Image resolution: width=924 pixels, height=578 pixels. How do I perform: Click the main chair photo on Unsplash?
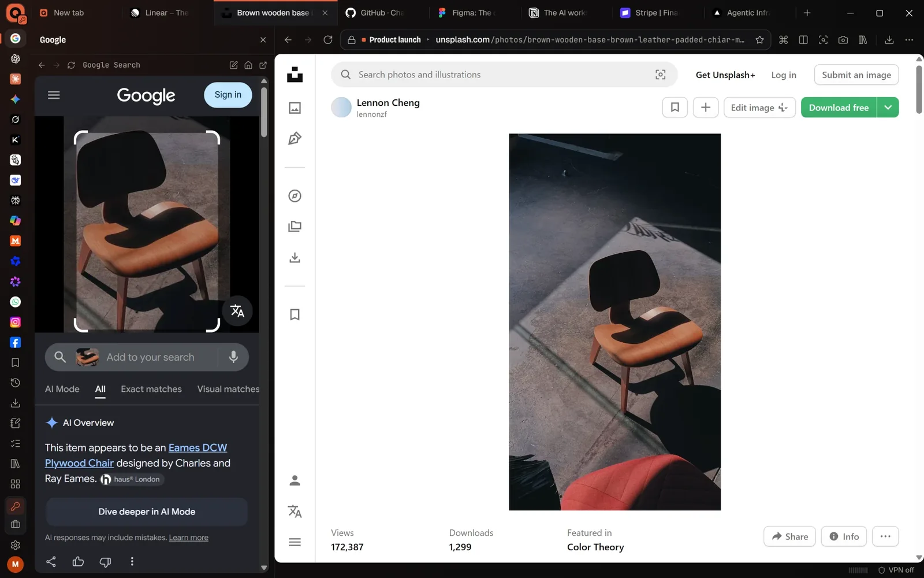(x=614, y=322)
